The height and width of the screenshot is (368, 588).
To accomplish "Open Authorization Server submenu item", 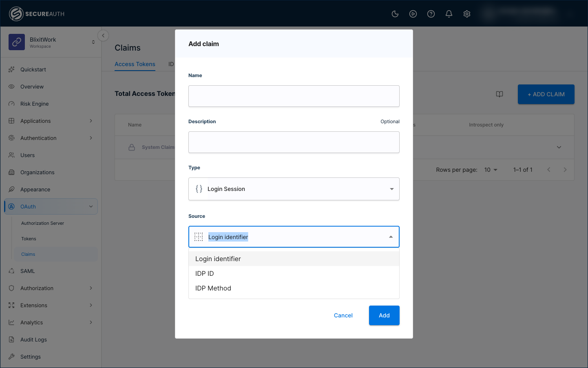I will click(x=43, y=223).
